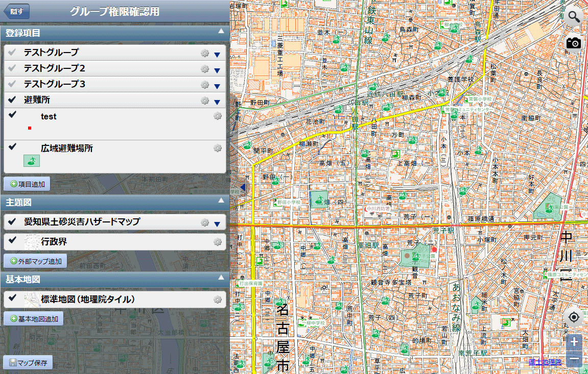Toggle the テストグループ checkmark
The height and width of the screenshot is (374, 588).
coord(12,52)
